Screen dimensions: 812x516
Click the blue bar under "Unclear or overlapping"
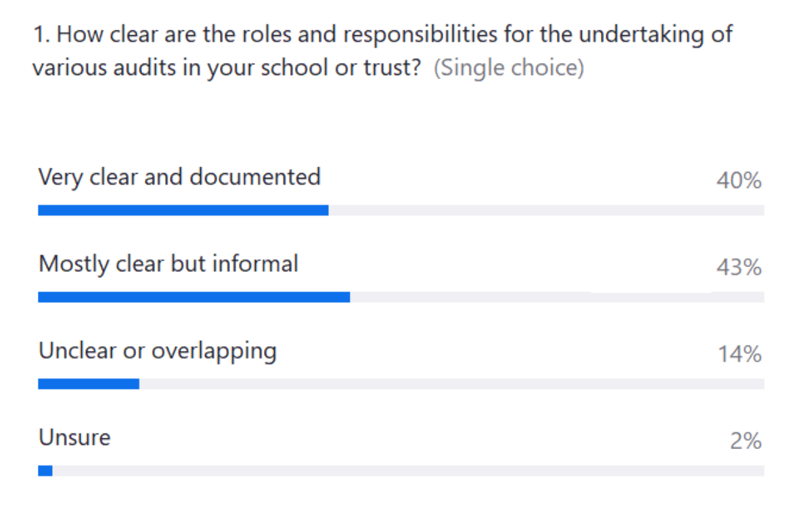pos(89,384)
